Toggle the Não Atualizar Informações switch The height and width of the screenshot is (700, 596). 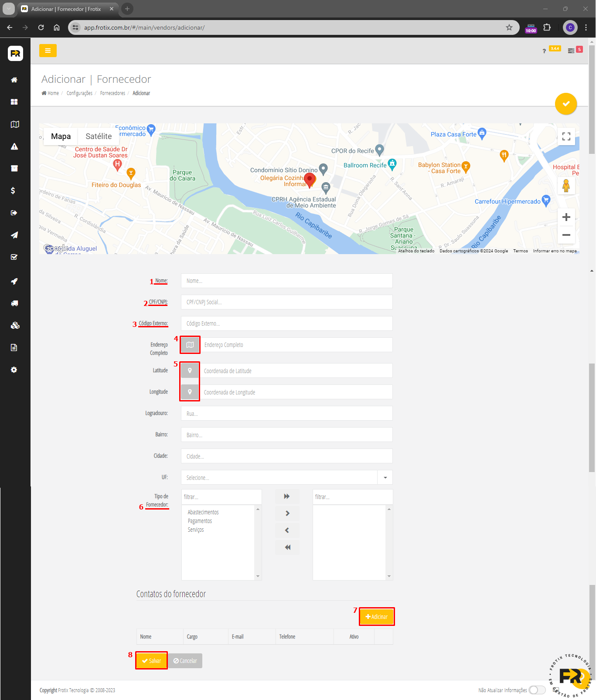tap(537, 690)
